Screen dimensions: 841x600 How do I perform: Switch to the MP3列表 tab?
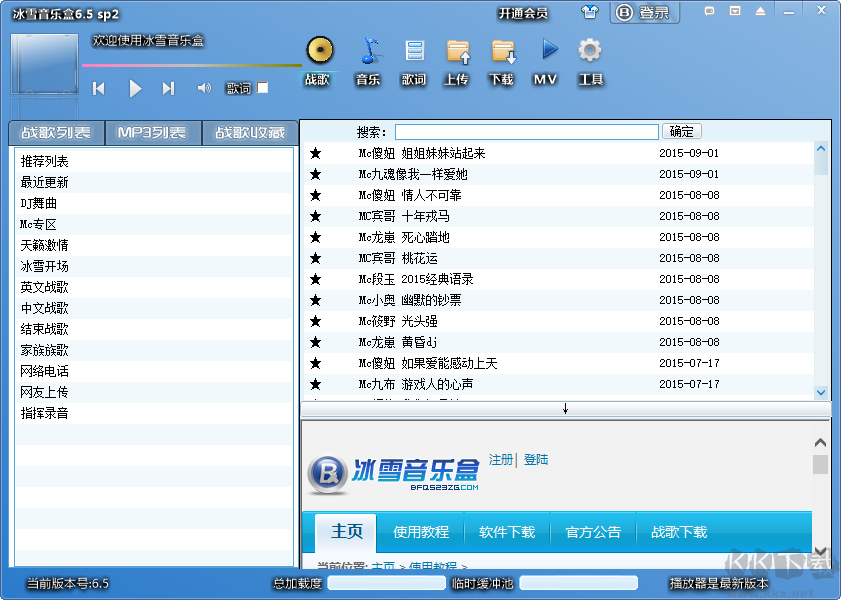click(151, 133)
